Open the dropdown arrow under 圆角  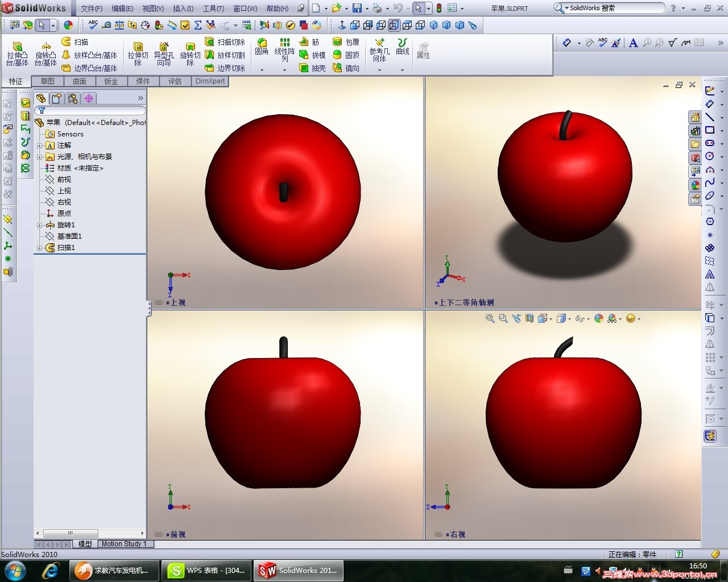(x=262, y=70)
